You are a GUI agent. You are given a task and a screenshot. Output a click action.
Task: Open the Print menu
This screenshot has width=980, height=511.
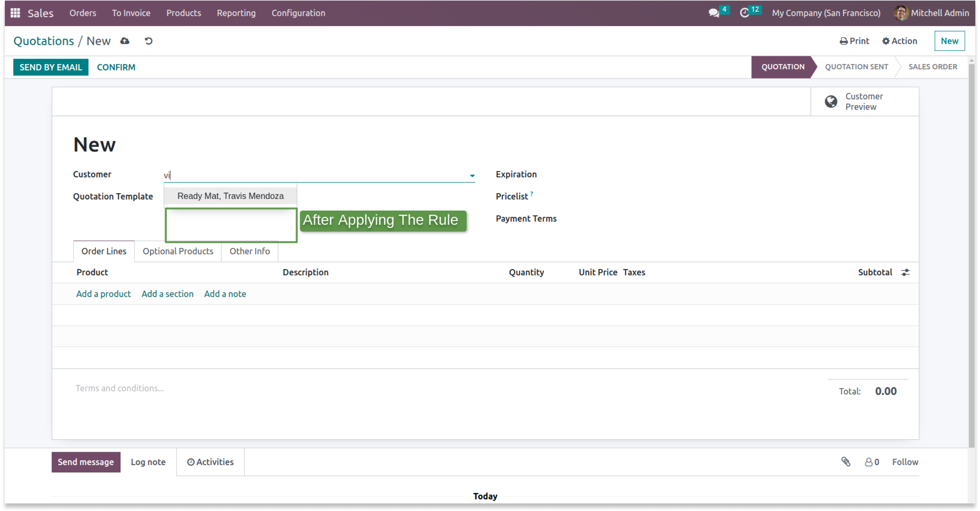tap(854, 41)
